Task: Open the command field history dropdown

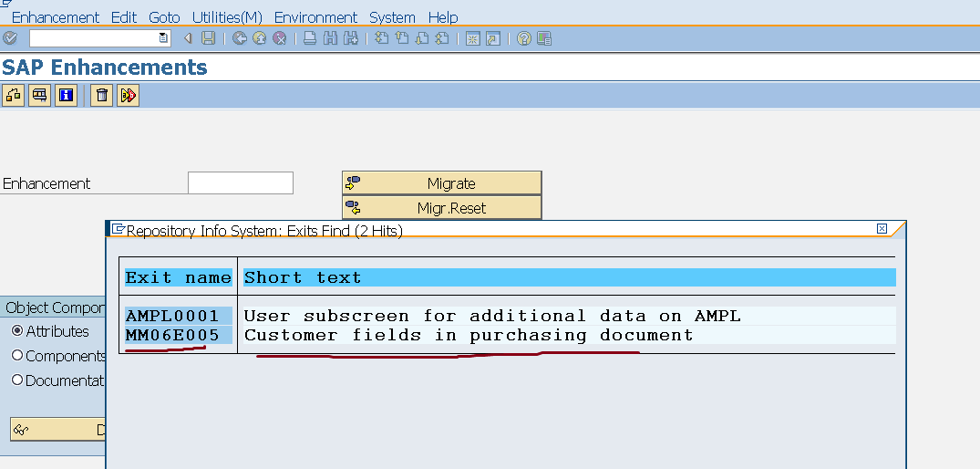Action: click(163, 38)
